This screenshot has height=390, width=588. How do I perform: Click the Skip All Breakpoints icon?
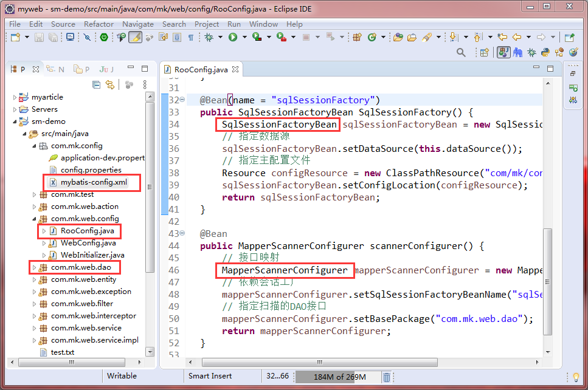pos(88,37)
